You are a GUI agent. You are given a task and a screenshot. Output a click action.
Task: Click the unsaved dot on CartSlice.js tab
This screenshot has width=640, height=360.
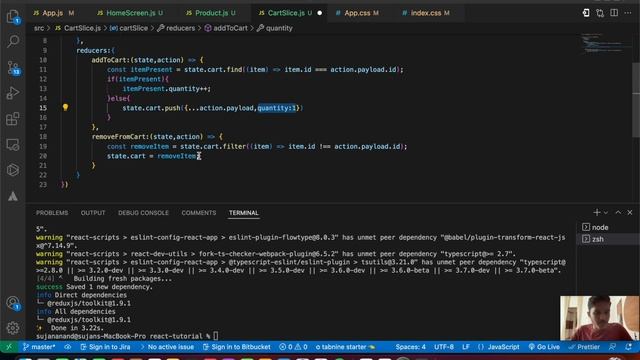(320, 13)
